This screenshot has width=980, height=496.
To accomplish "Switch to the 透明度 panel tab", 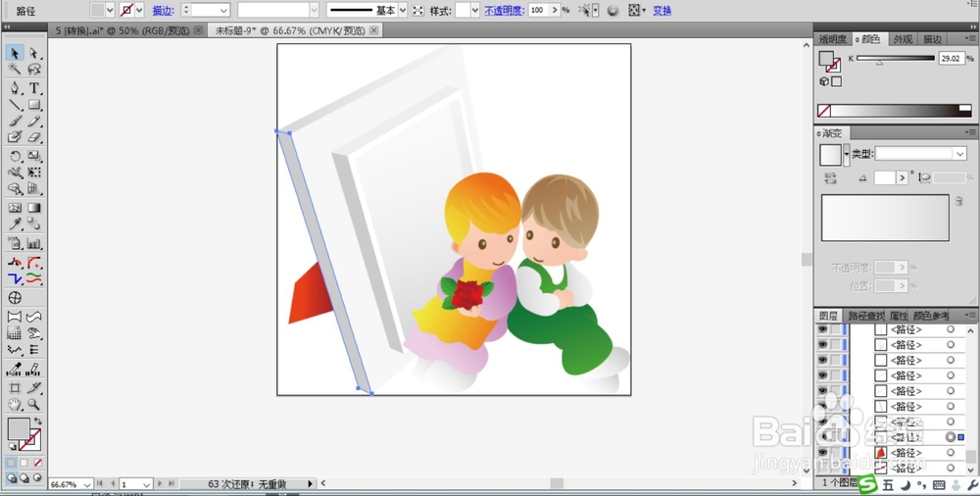I will pos(832,39).
